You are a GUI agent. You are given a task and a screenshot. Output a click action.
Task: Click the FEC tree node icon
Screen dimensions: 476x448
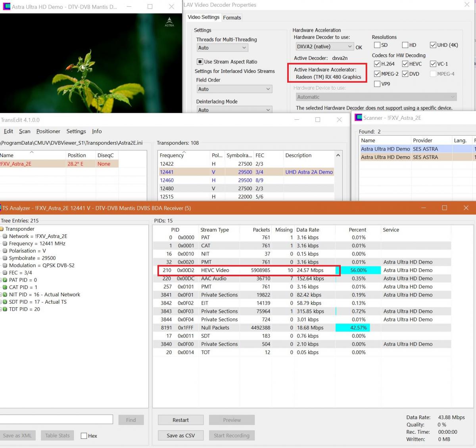click(x=5, y=273)
